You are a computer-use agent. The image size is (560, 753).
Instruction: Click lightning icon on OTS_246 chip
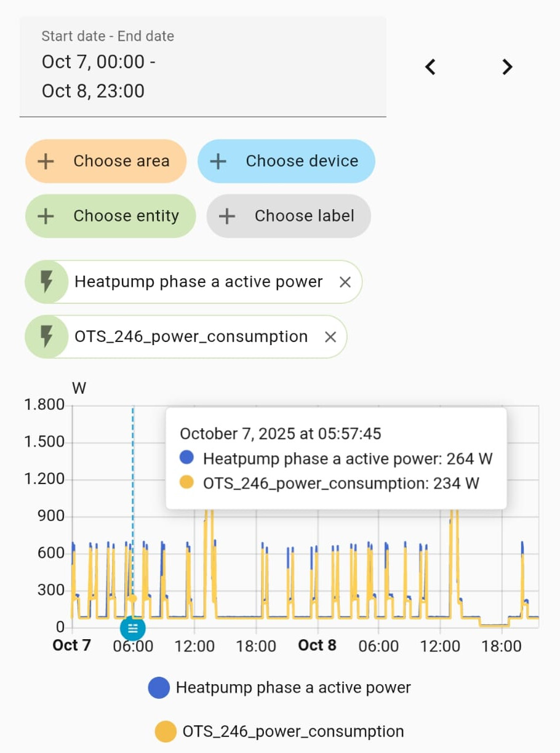point(46,337)
